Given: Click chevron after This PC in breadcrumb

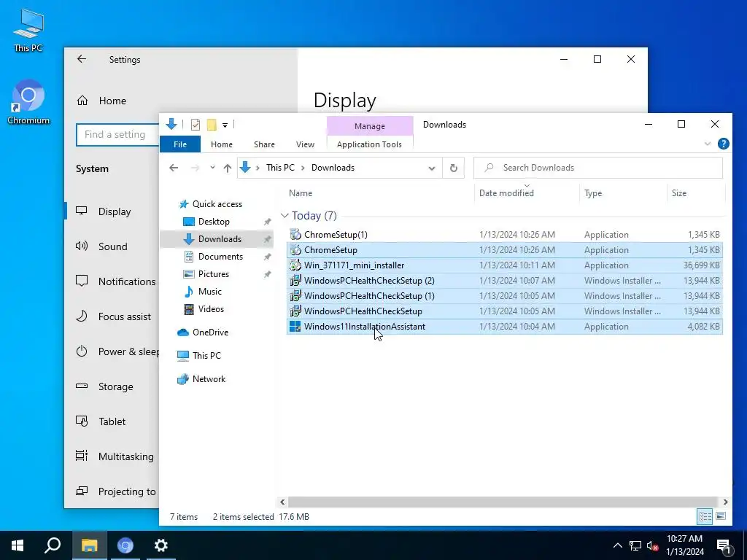Looking at the screenshot, I should coord(303,168).
